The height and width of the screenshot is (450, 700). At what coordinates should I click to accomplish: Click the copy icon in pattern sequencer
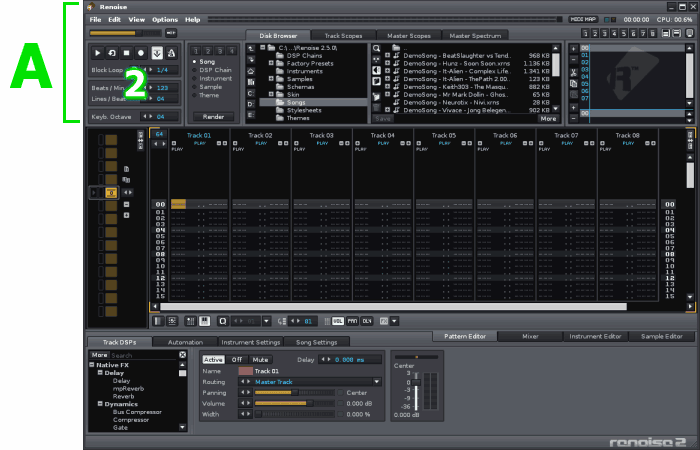point(574,83)
